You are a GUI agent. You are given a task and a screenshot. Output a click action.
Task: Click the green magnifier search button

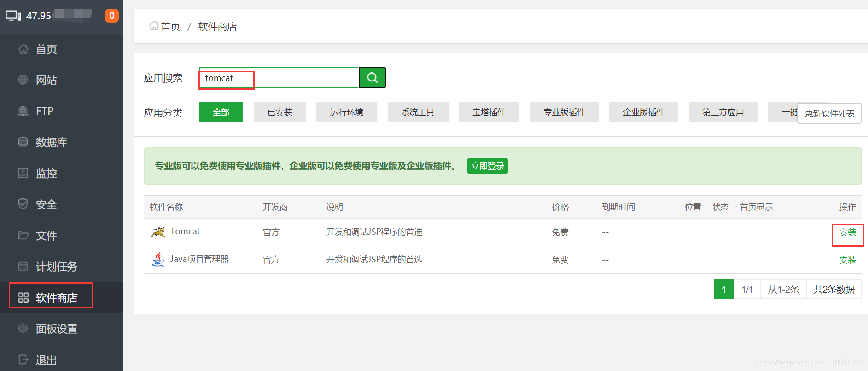click(372, 77)
